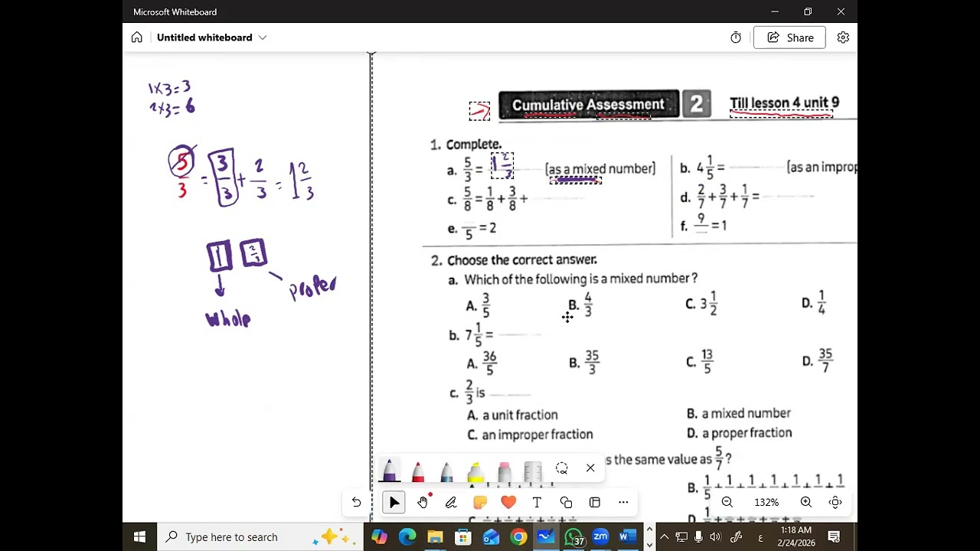This screenshot has height=551, width=980.
Task: Show hidden system tray icons
Action: 664,537
